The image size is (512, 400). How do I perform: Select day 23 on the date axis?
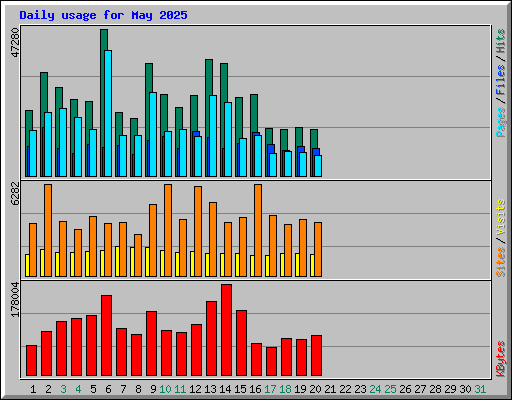[x=360, y=389]
